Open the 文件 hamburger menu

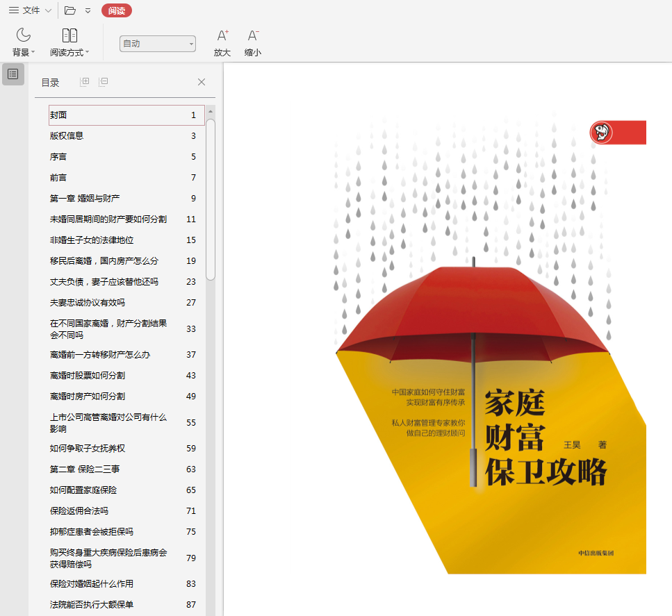(24, 10)
